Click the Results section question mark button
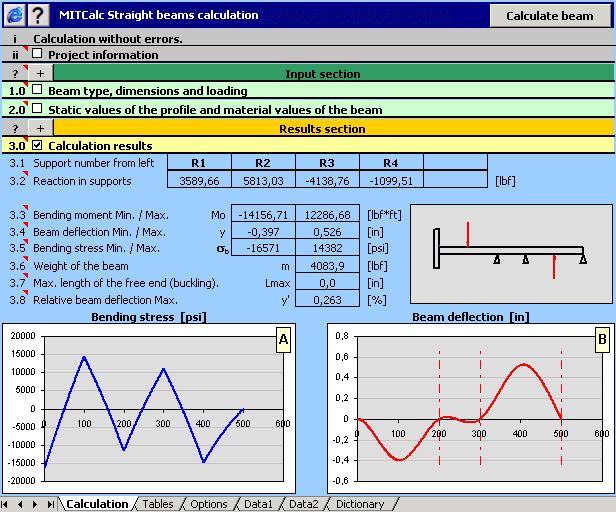This screenshot has height=512, width=616. coord(15,128)
